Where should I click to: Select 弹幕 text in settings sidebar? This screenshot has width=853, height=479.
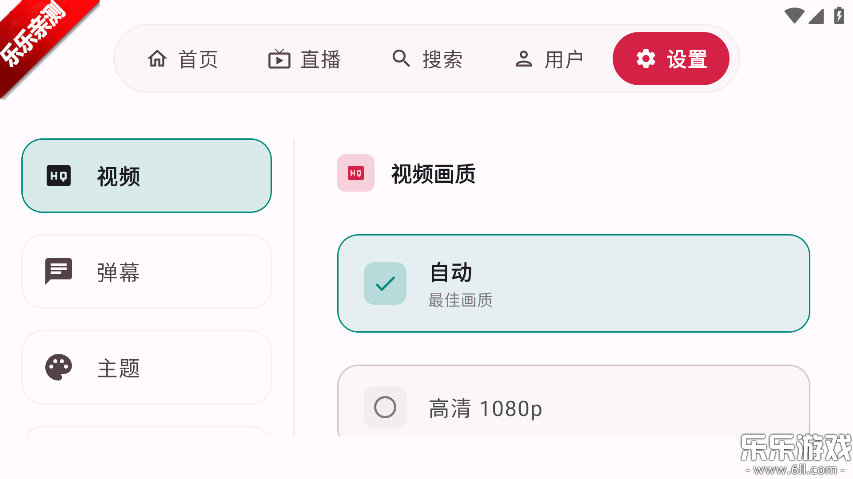tap(118, 272)
